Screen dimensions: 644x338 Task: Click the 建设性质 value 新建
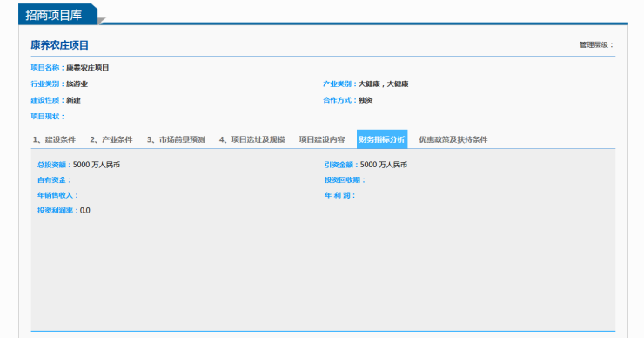tap(73, 100)
